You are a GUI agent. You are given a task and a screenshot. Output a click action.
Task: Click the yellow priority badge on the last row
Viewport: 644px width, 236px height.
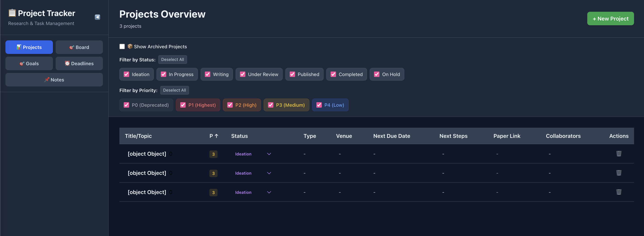(x=213, y=192)
